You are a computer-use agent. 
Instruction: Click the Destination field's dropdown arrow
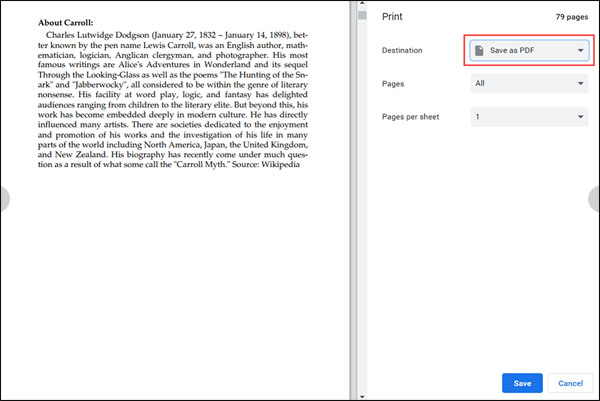(579, 50)
